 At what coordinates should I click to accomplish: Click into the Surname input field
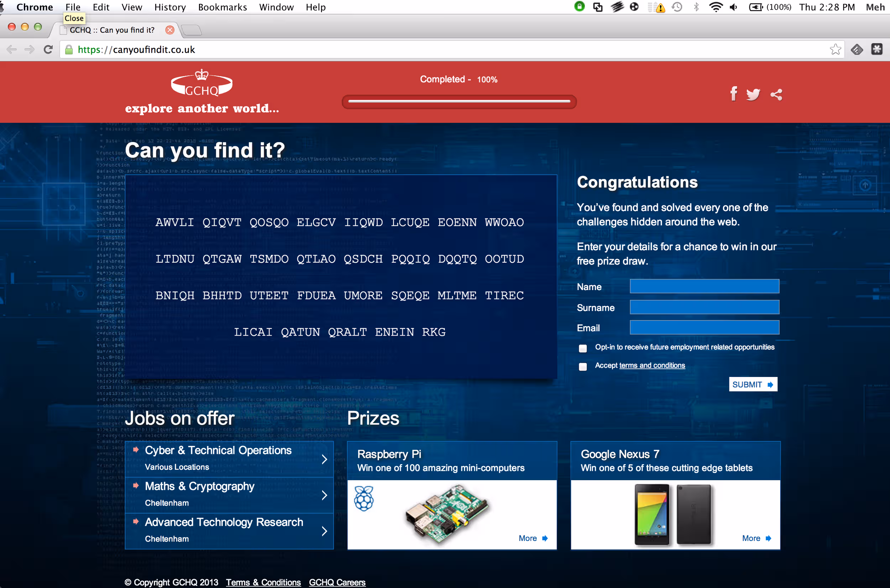[705, 307]
